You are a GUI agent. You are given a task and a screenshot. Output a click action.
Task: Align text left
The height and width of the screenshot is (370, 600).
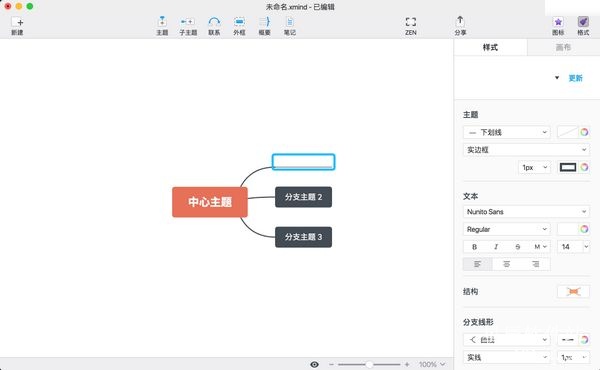pos(478,264)
